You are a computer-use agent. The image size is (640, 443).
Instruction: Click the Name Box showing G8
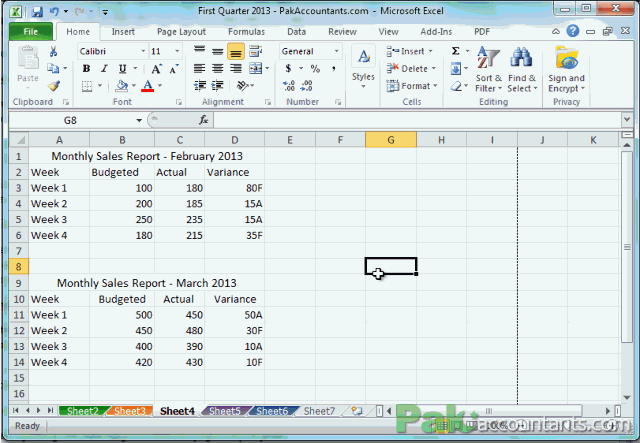[70, 120]
